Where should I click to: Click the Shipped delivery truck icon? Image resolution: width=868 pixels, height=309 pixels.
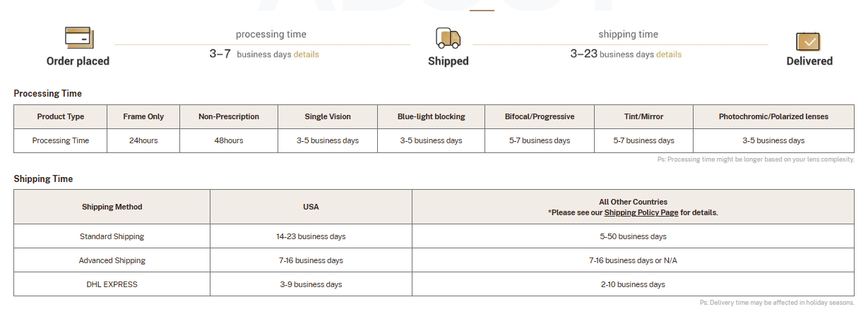click(x=448, y=38)
